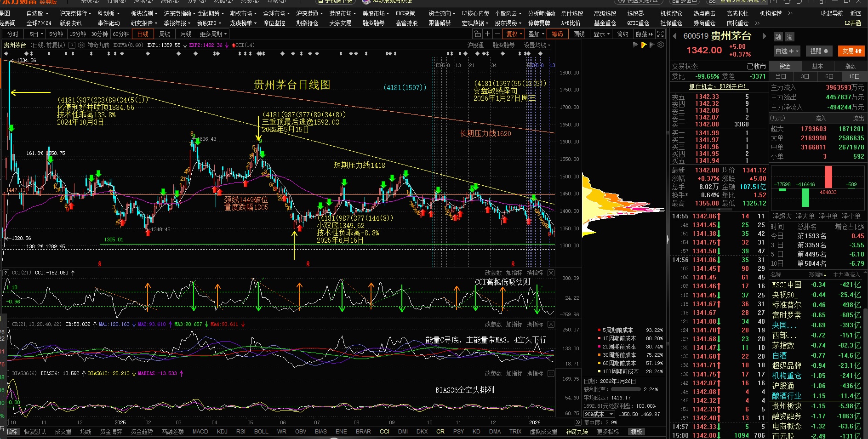
Task: Open 自选+ watchlist dropdown
Action: point(787,51)
